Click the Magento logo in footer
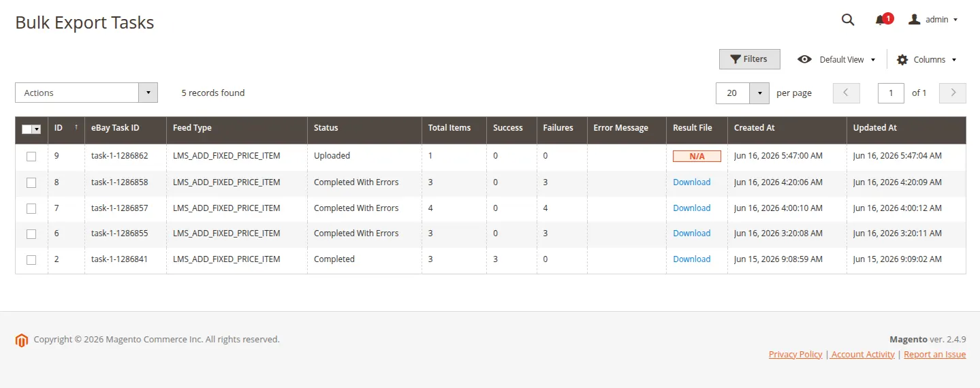Viewport: 980px width, 388px height. coord(22,340)
